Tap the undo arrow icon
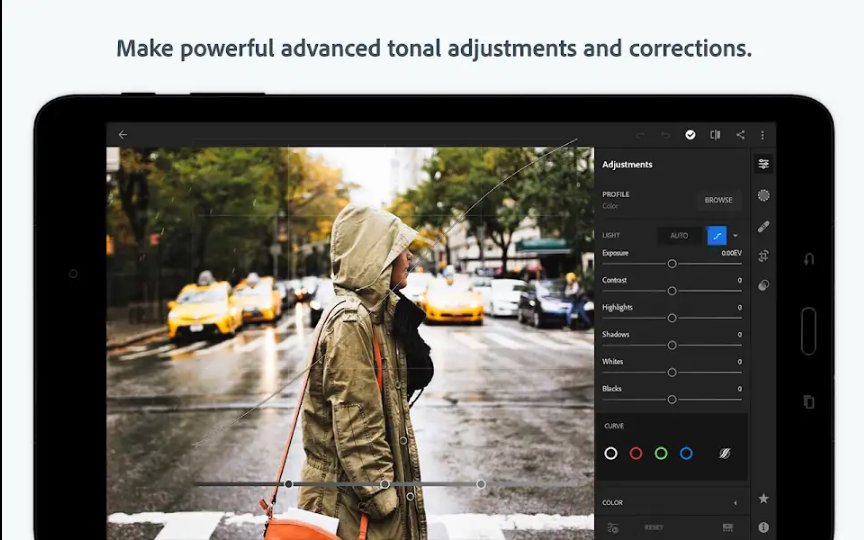864x540 pixels. tap(665, 135)
